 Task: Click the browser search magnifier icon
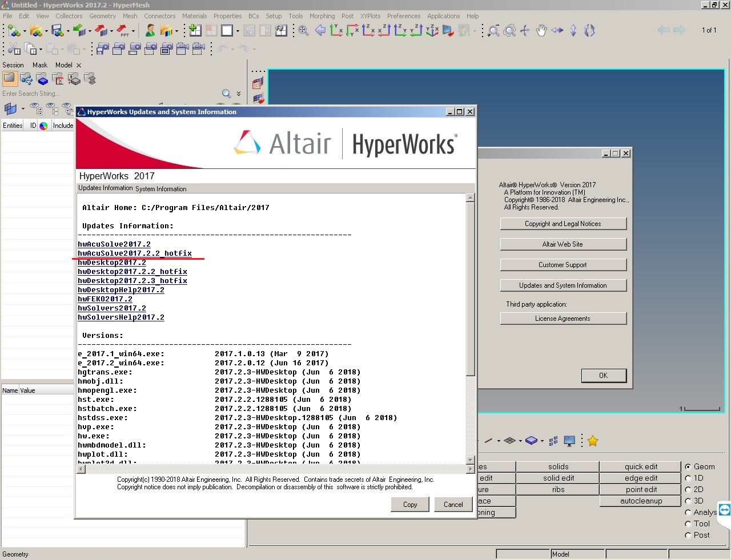click(x=227, y=94)
